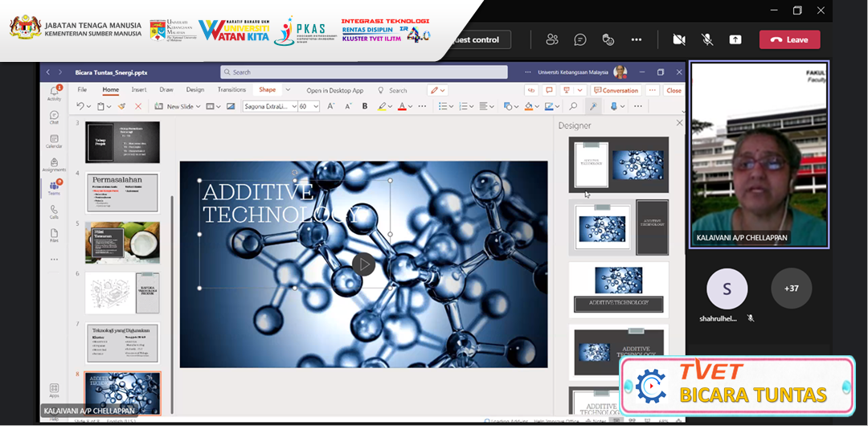Open the Transitions ribbon tab
This screenshot has width=868, height=426.
pos(231,90)
